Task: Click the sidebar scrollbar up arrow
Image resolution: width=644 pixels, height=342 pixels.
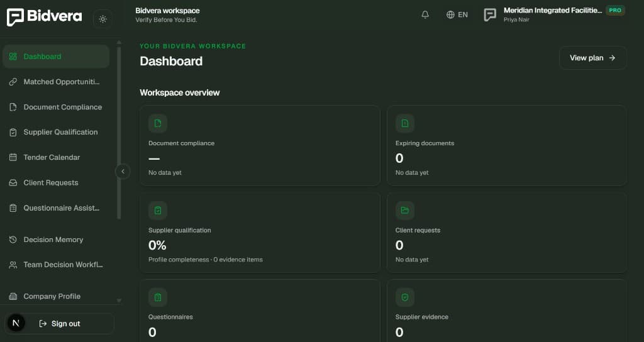Action: point(119,42)
